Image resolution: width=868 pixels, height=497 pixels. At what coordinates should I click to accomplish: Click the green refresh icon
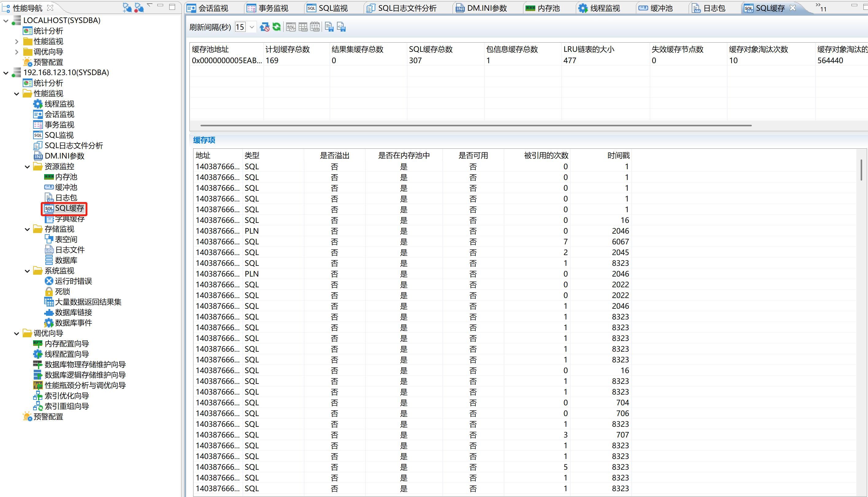coord(277,27)
